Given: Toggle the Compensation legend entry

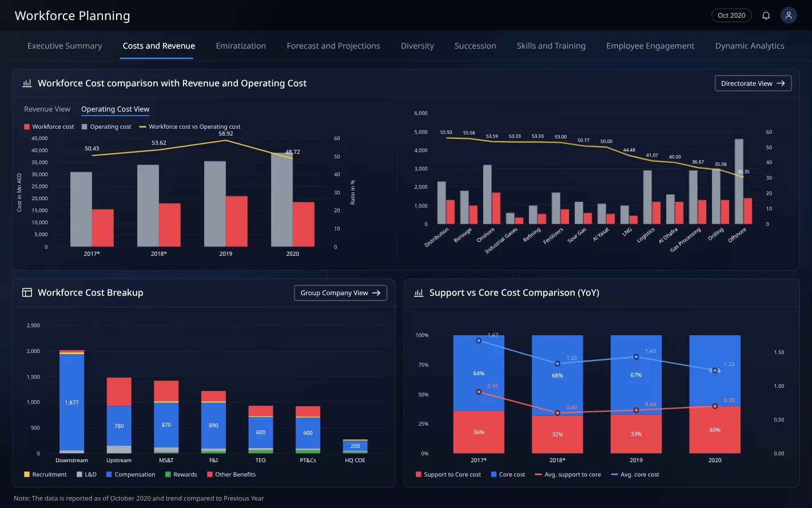Looking at the screenshot, I should click(130, 475).
